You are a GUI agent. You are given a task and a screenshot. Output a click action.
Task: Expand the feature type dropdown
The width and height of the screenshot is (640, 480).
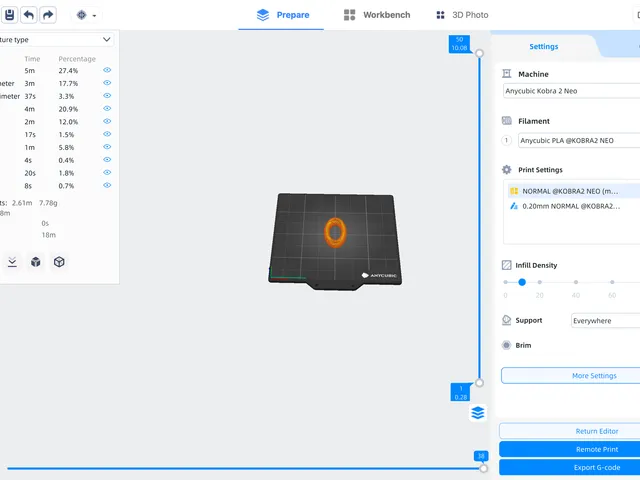(56, 40)
